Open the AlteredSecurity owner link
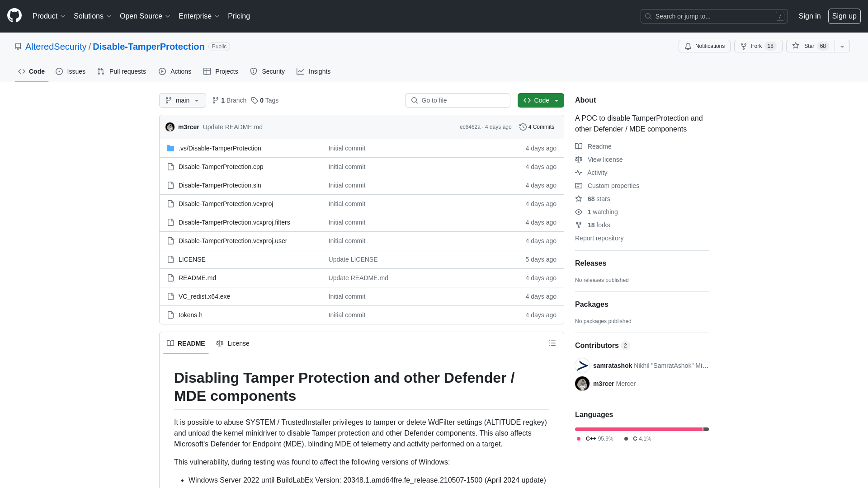 click(x=56, y=47)
